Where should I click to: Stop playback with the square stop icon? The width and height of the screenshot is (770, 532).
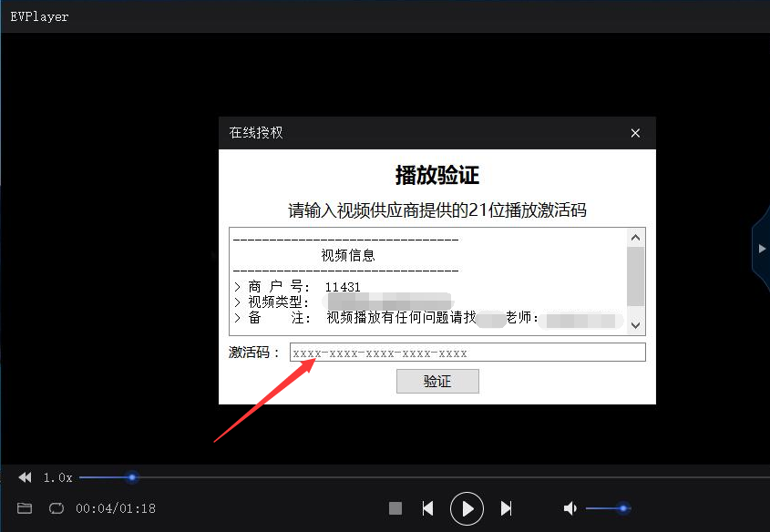coord(395,508)
